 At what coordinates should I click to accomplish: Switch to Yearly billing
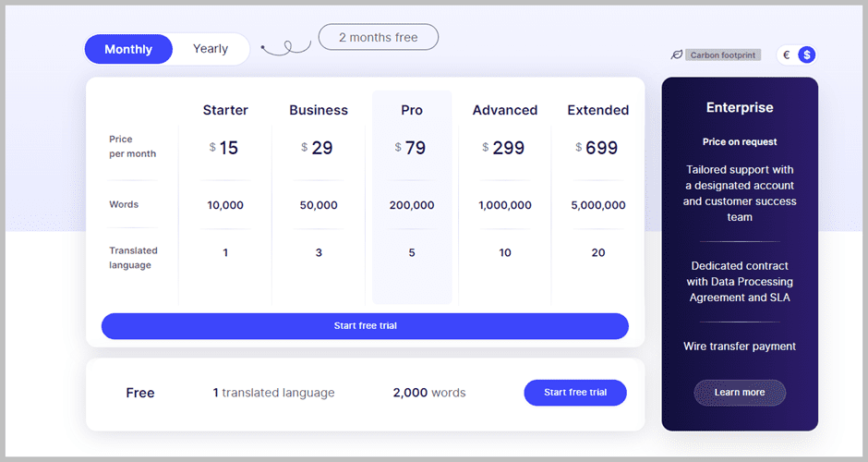pos(211,49)
